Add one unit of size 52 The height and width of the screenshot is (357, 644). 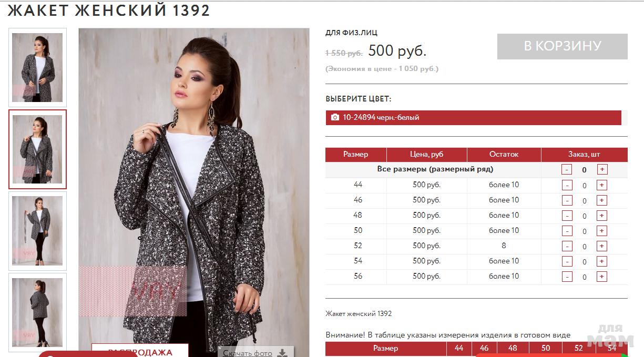pos(602,246)
